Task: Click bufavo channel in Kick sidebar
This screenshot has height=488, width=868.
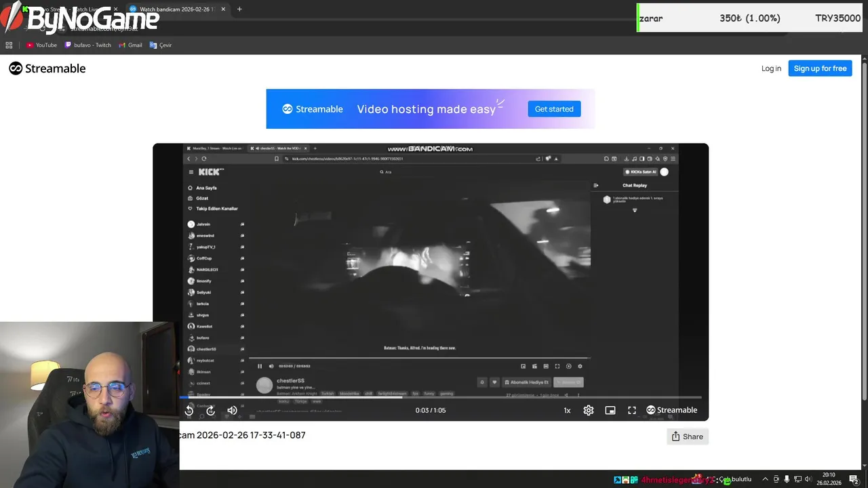Action: 203,338
